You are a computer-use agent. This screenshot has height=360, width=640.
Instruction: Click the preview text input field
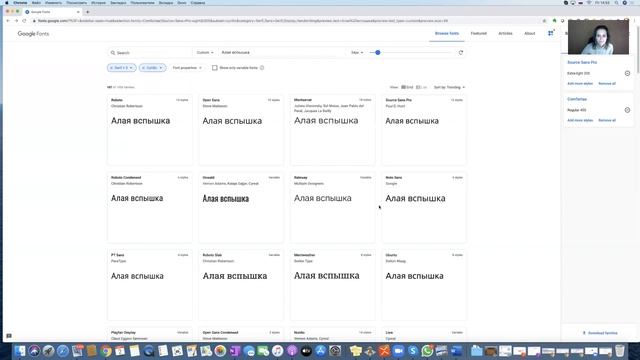click(x=282, y=53)
